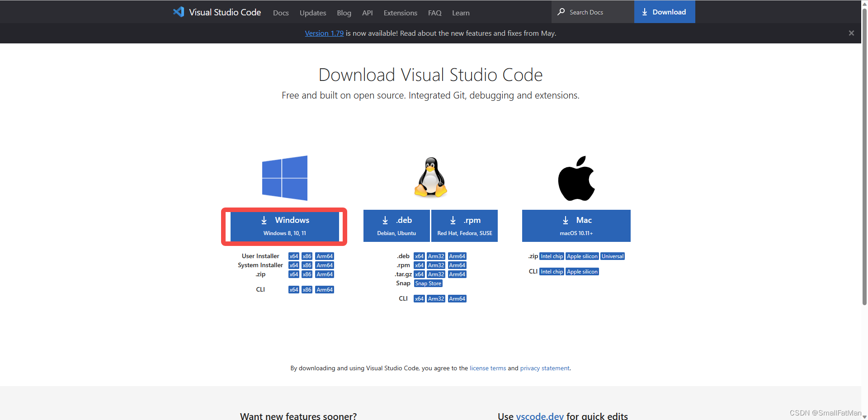Choose Mac .zip Intel chip download
Image resolution: width=868 pixels, height=420 pixels.
(552, 256)
